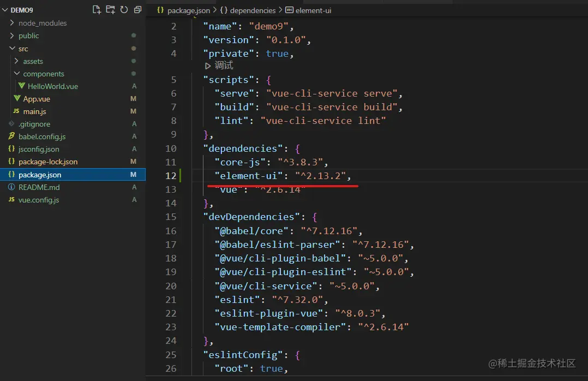Click the "name" key on line 2

(220, 26)
